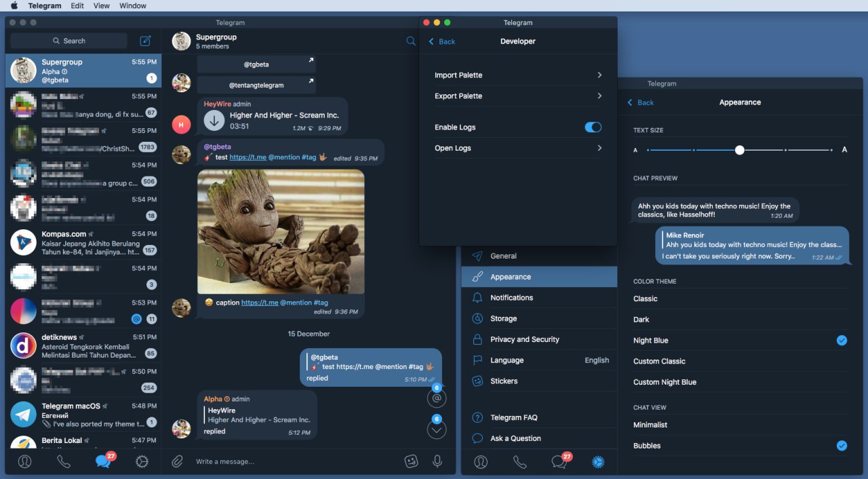Click the search icon in Supergroup header
Screen dimensions: 868x479
[410, 41]
